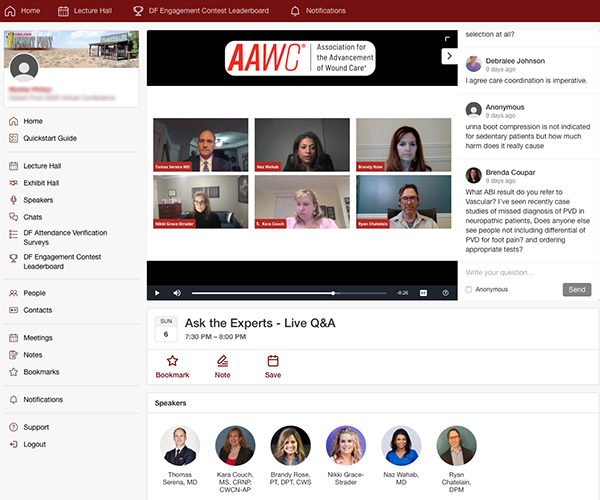Click the Send button
Screen dimensions: 600x500
pyautogui.click(x=577, y=290)
